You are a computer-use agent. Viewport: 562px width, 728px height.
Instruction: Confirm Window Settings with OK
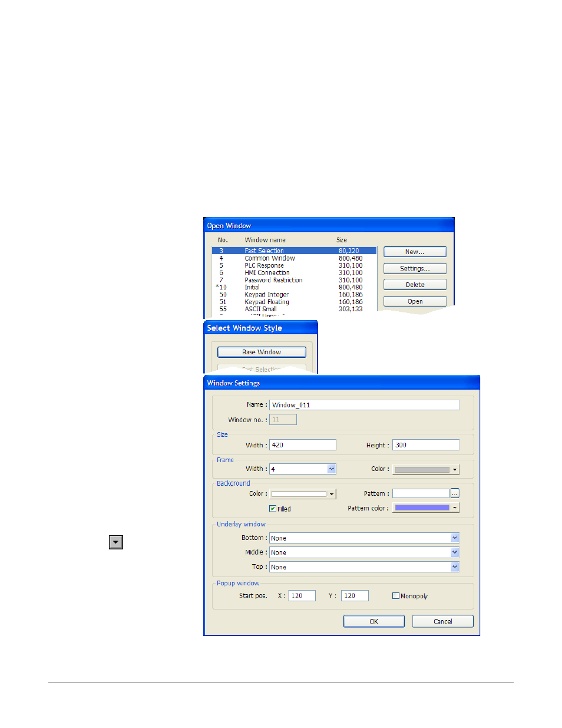click(x=373, y=621)
